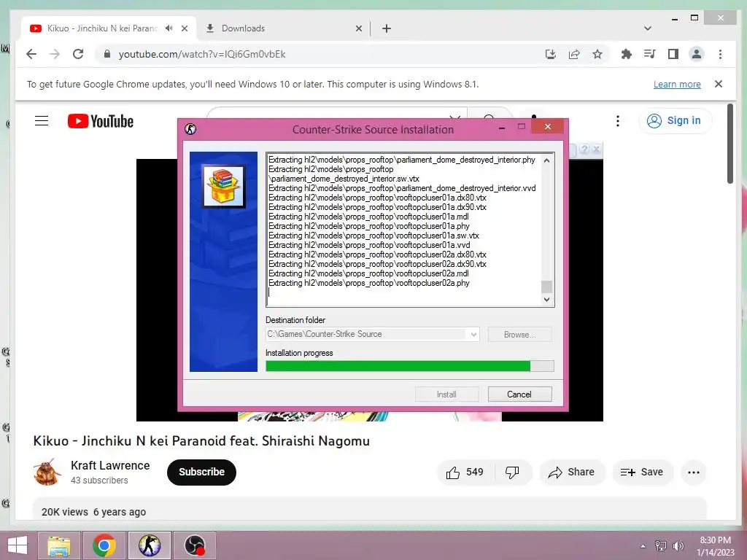This screenshot has height=560, width=747.
Task: Open YouTube settings three-dot menu
Action: pyautogui.click(x=617, y=121)
